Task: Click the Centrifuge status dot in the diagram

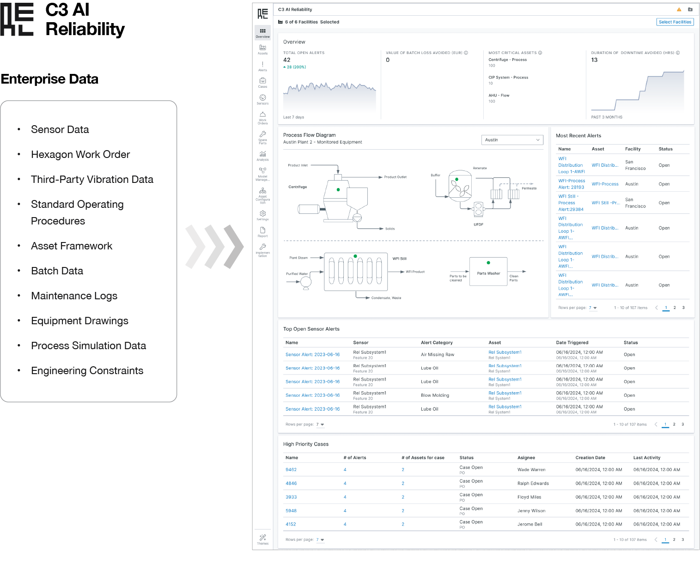Action: click(338, 189)
